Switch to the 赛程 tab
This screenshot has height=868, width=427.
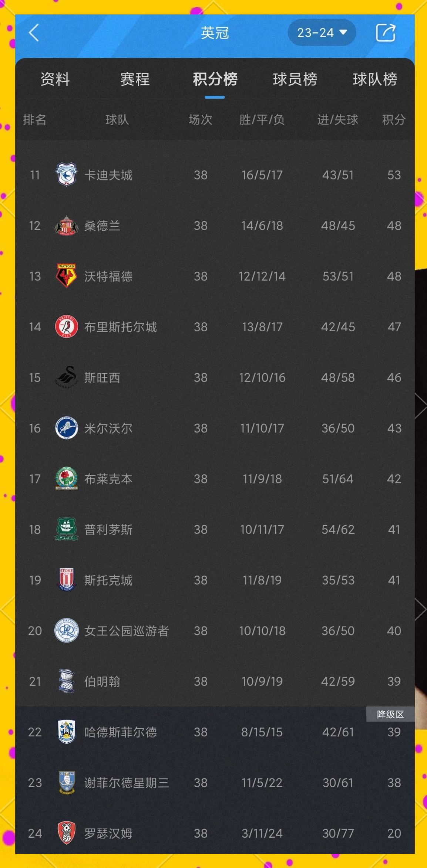point(135,79)
